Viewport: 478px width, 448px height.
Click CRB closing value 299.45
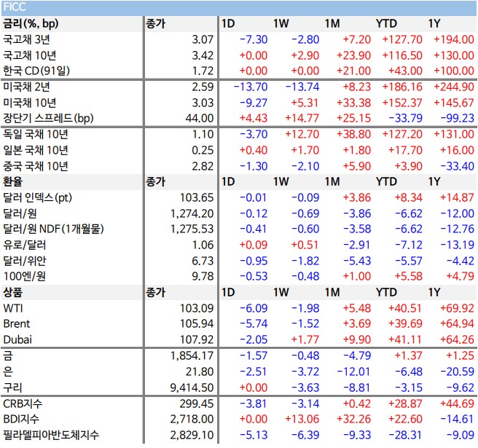click(x=197, y=404)
